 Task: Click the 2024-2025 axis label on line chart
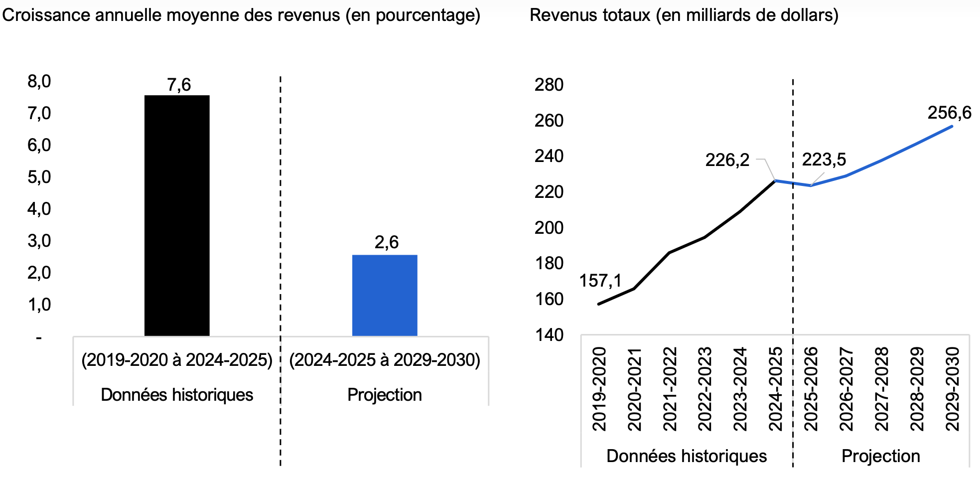775,389
